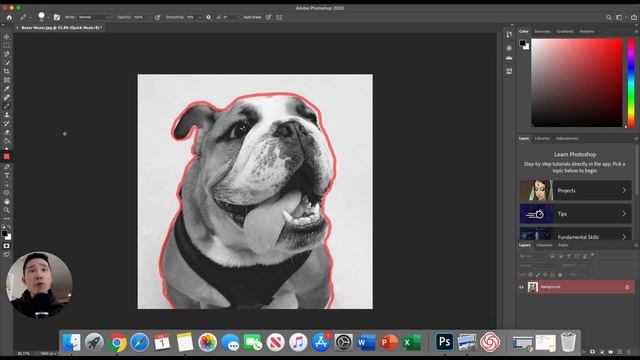Click the hue slider strip

point(631,83)
